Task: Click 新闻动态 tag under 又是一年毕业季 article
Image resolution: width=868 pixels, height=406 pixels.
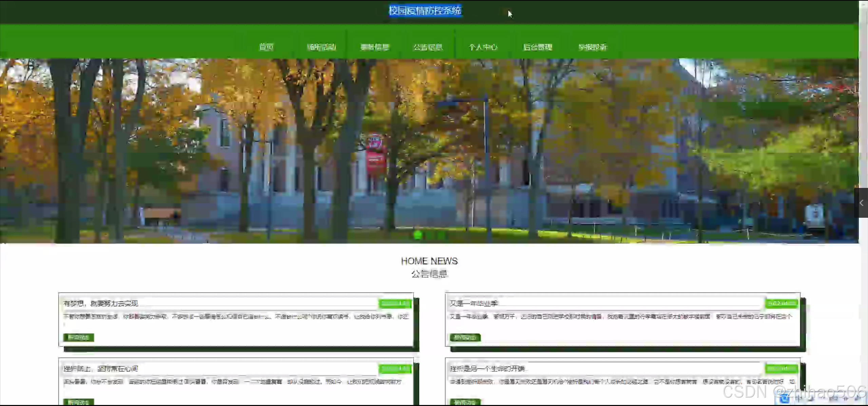Action: (465, 337)
